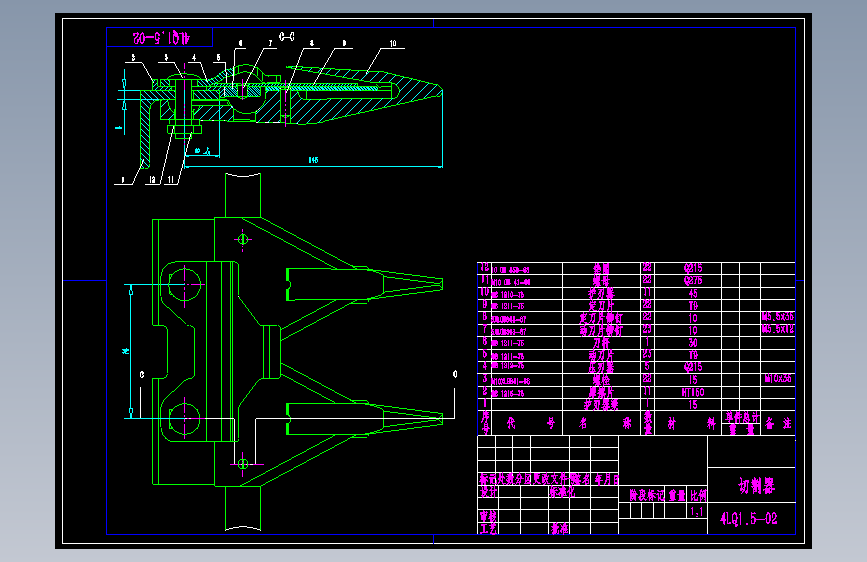
Task: Click the 标准化 cell in title block
Action: coord(562,492)
